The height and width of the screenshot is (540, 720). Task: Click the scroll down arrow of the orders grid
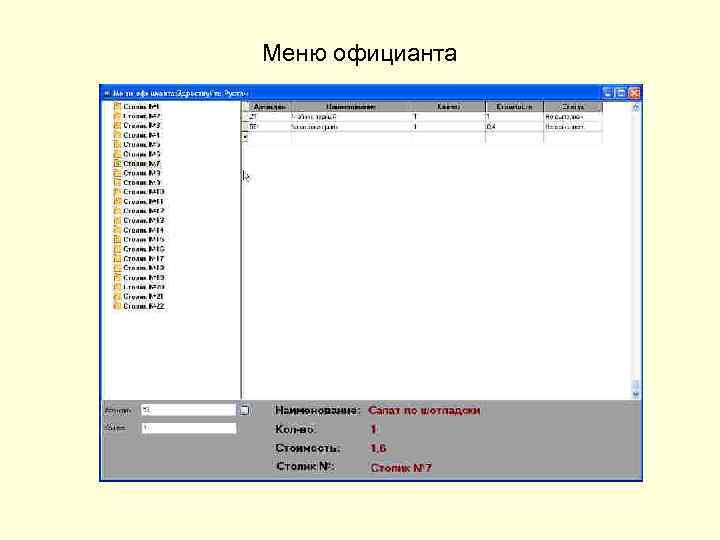click(x=636, y=394)
